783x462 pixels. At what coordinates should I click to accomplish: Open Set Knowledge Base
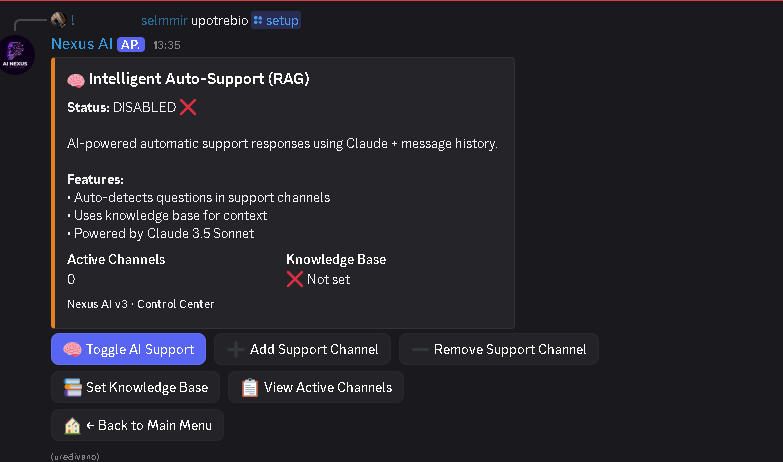click(x=136, y=387)
